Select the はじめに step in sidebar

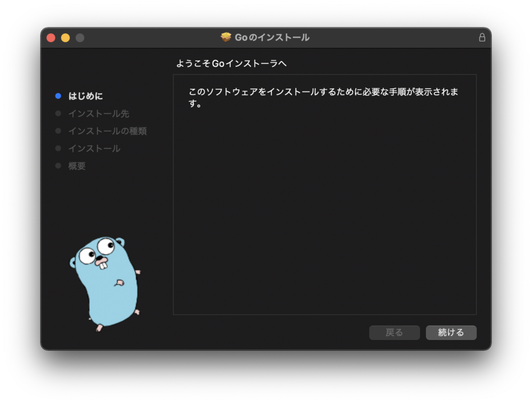(x=86, y=96)
